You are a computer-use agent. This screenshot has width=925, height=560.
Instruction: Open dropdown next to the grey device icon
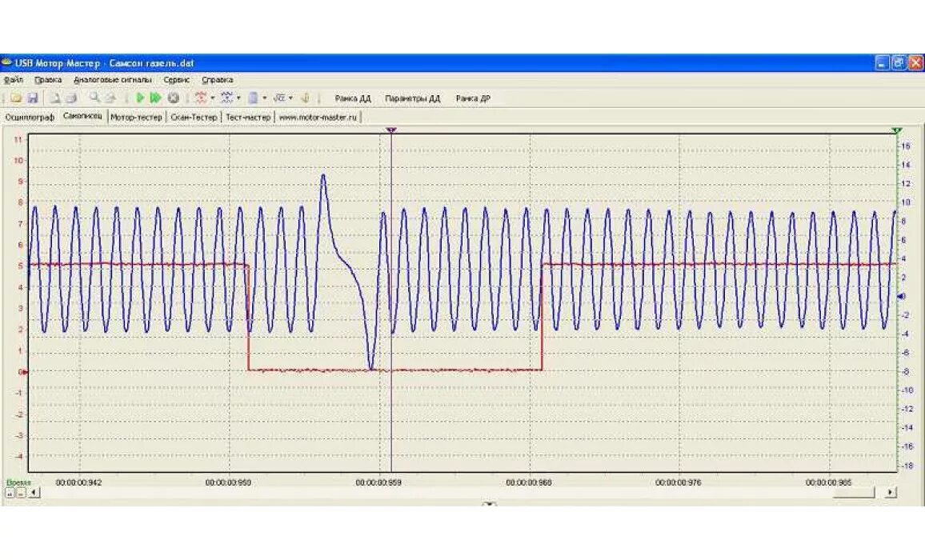tap(265, 98)
